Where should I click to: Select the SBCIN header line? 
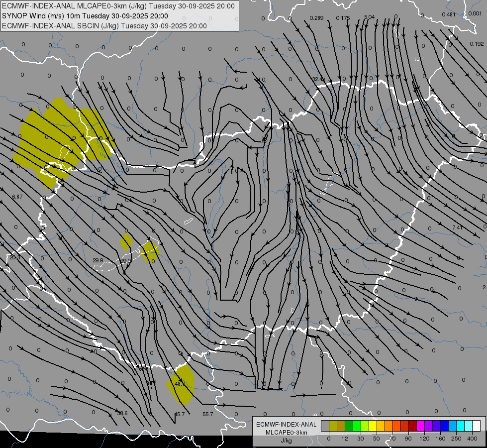point(104,26)
